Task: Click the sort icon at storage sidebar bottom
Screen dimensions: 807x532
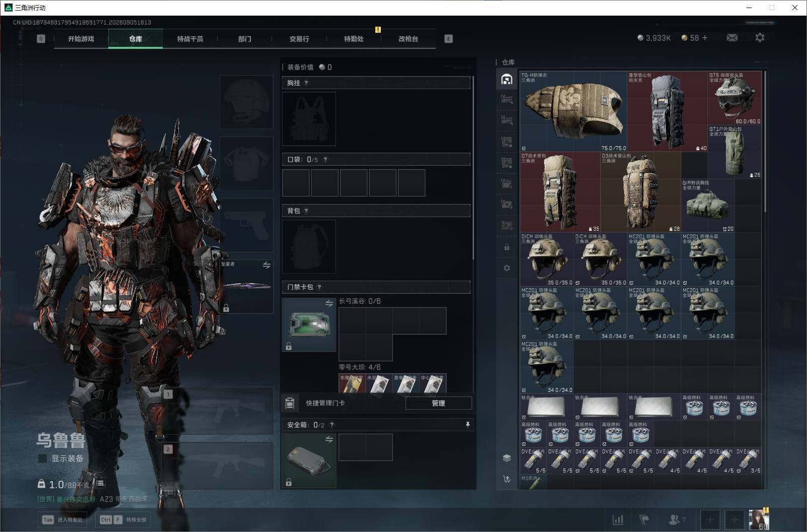Action: [x=507, y=479]
